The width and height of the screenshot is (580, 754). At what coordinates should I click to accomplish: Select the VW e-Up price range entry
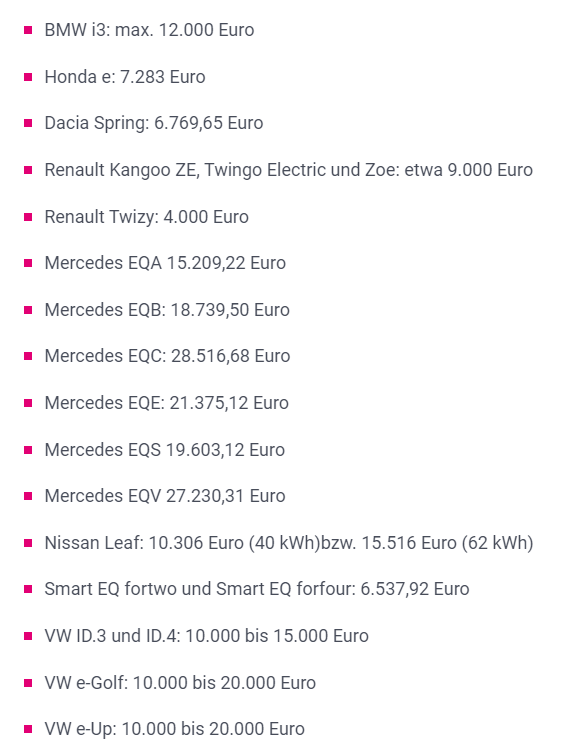point(175,729)
